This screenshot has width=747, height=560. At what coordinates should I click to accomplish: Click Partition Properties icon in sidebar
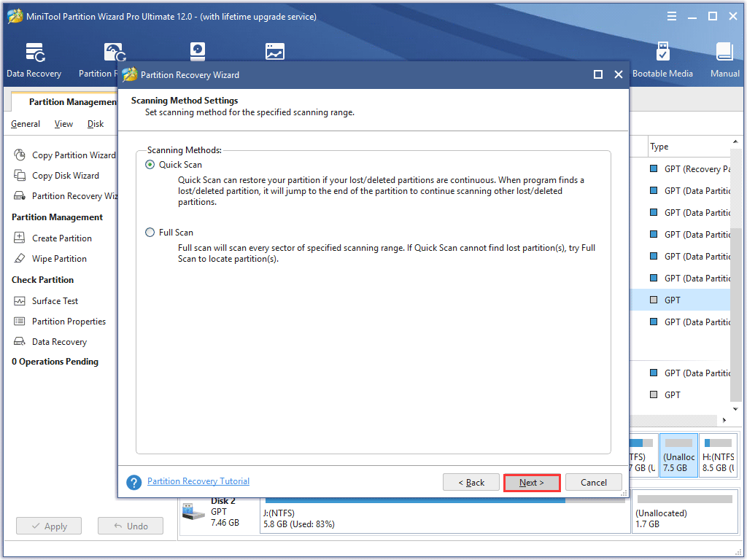20,321
